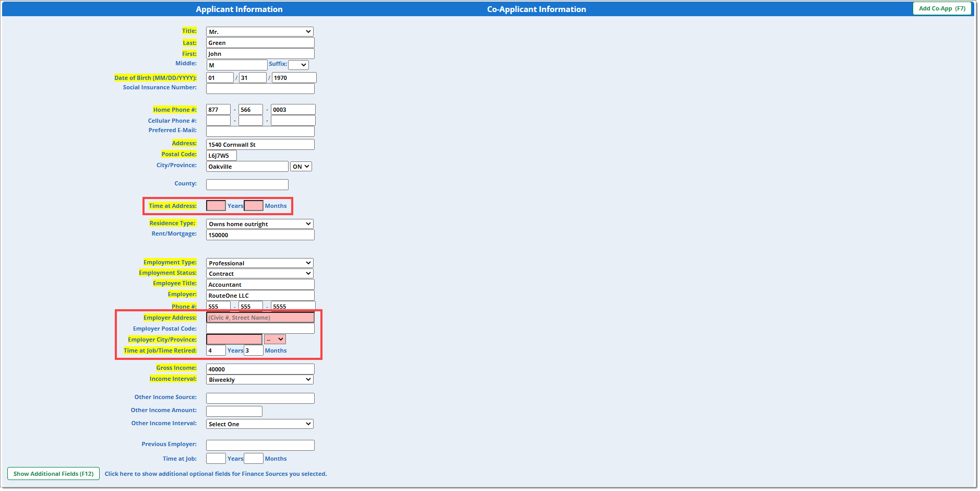Click the Employer field RouteOne LLC
This screenshot has height=491, width=980.
pos(260,296)
